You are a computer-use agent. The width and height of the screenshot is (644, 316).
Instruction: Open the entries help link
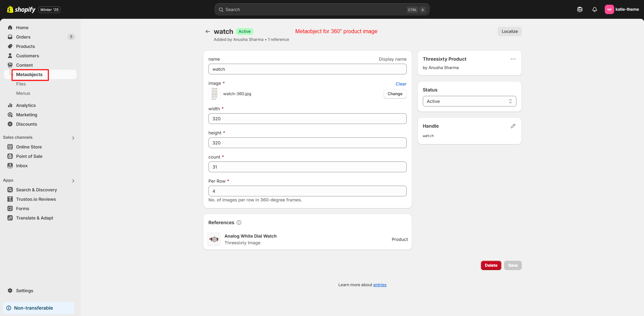380,285
